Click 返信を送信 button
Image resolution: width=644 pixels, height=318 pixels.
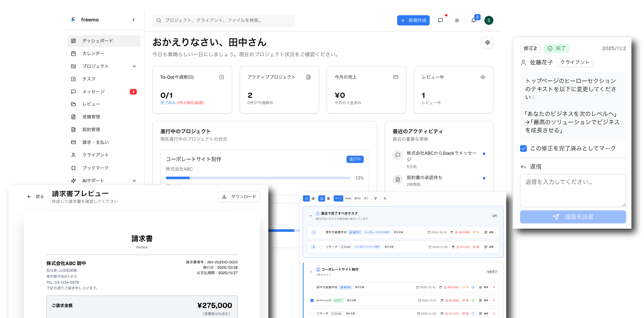click(x=573, y=217)
